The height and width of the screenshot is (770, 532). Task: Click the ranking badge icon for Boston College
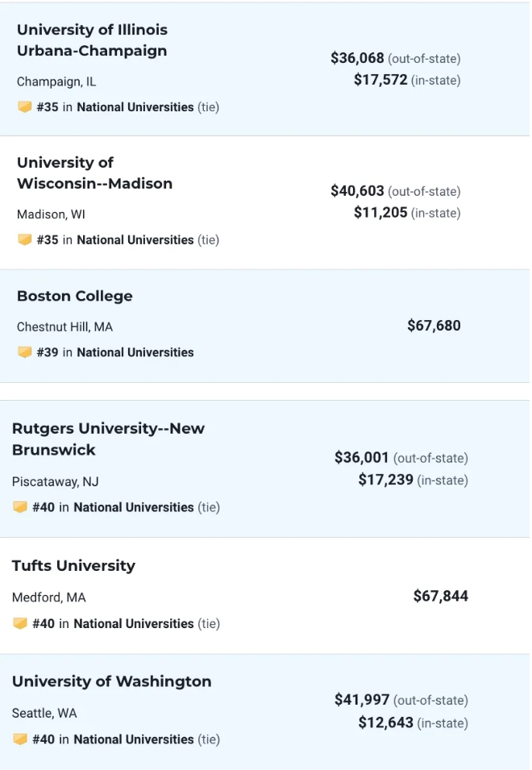pos(24,352)
